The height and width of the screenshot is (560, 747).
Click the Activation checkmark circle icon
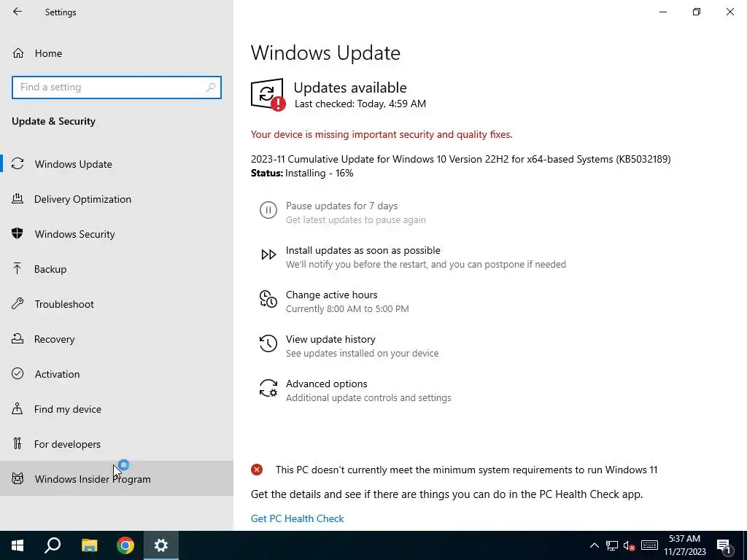click(x=18, y=373)
